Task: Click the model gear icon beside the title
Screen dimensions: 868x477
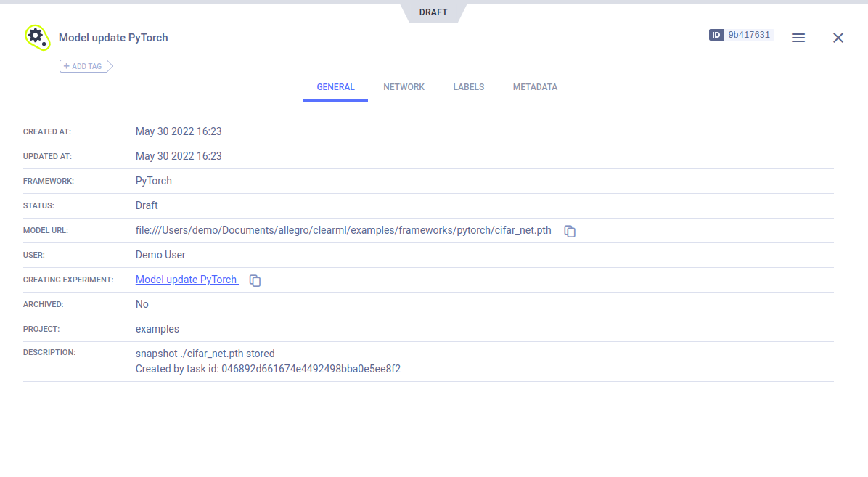Action: pos(36,37)
